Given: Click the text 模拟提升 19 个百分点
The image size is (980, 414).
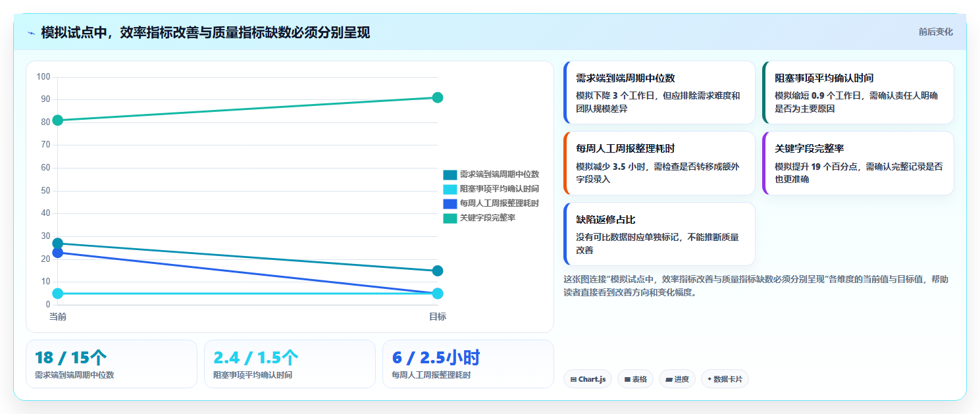Looking at the screenshot, I should [x=817, y=167].
